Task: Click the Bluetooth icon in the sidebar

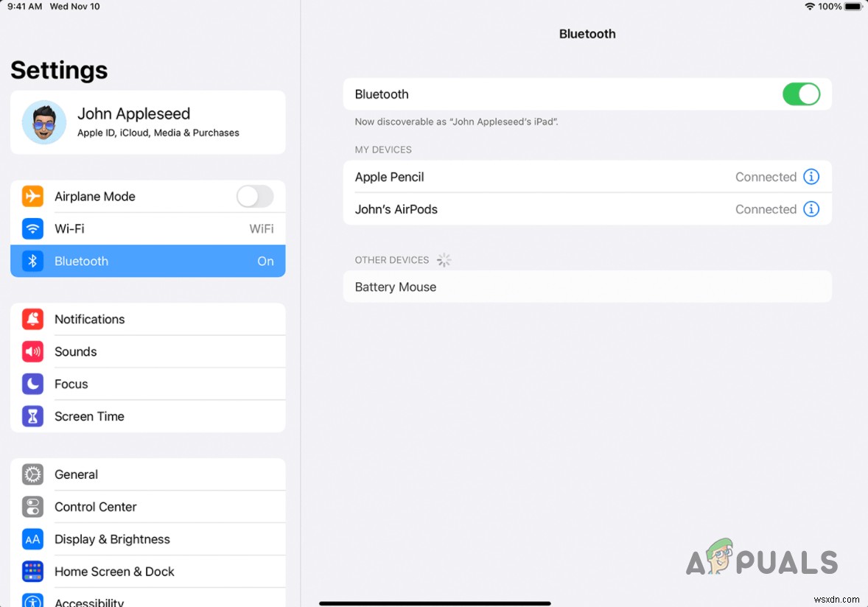Action: tap(32, 261)
